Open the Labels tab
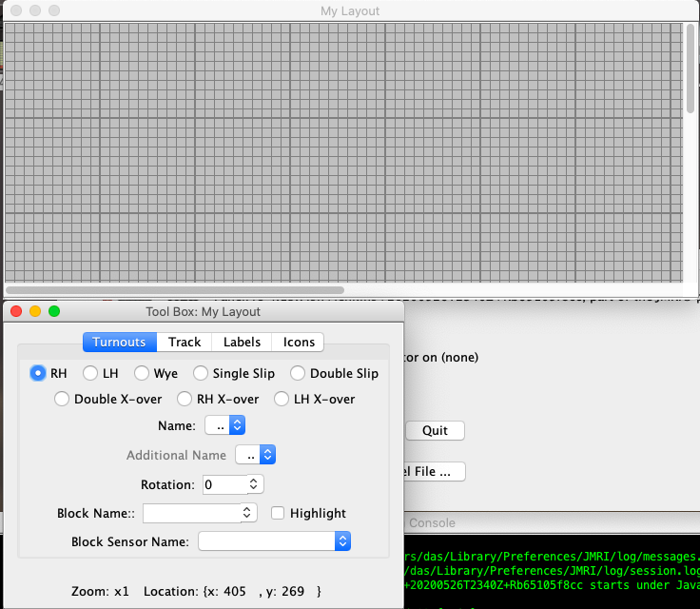This screenshot has width=700, height=609. (x=242, y=342)
